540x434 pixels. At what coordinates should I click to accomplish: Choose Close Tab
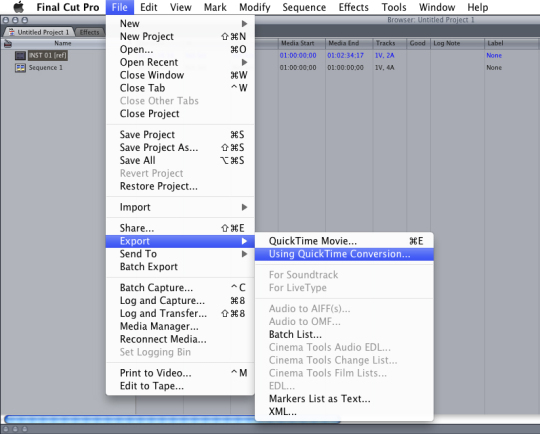180,88
